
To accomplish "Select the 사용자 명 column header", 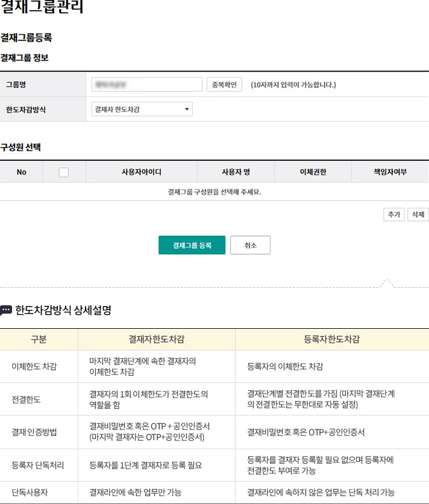I will click(x=236, y=172).
